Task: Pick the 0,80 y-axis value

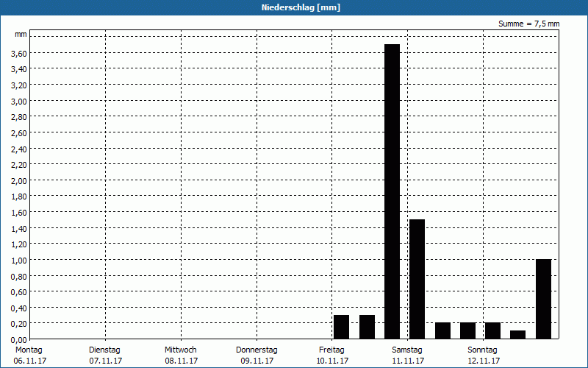Action: click(19, 277)
